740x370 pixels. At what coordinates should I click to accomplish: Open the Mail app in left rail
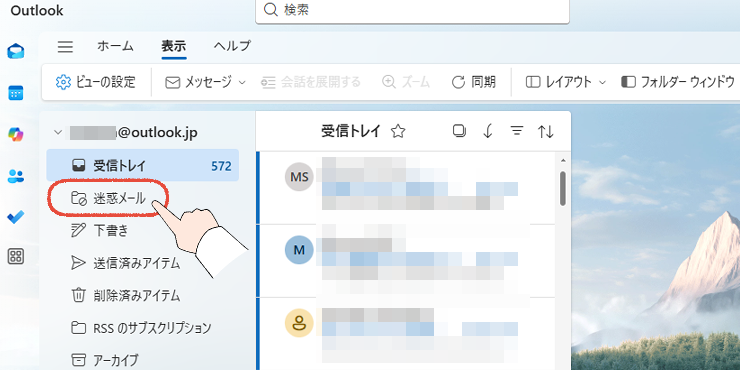[x=16, y=51]
